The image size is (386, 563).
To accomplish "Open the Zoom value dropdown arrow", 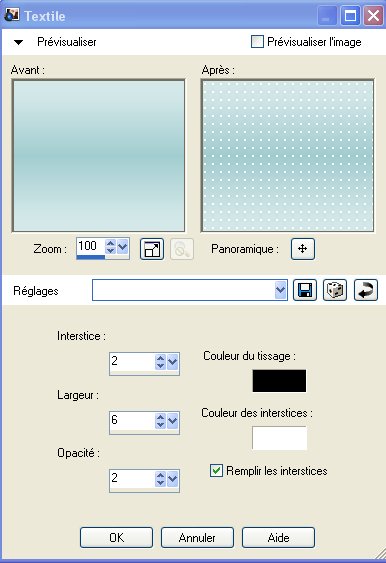I will pyautogui.click(x=123, y=247).
